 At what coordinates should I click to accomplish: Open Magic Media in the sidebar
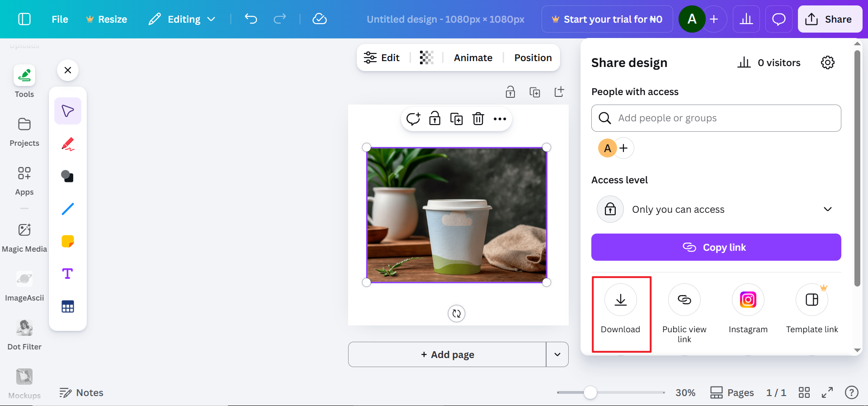24,238
